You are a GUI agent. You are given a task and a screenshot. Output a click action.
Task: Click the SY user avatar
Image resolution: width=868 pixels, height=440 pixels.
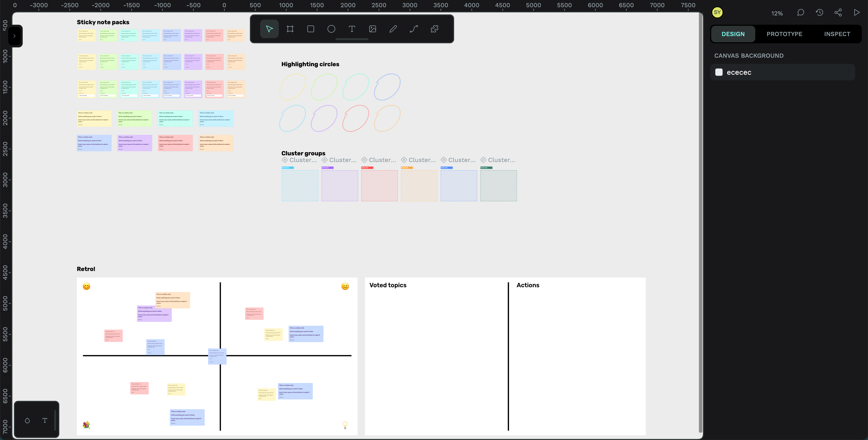[717, 13]
